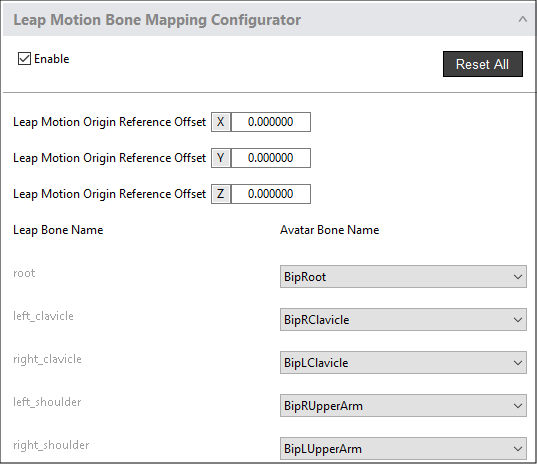Viewport: 537px width, 464px height.
Task: Click the X axis label button
Action: pyautogui.click(x=221, y=122)
